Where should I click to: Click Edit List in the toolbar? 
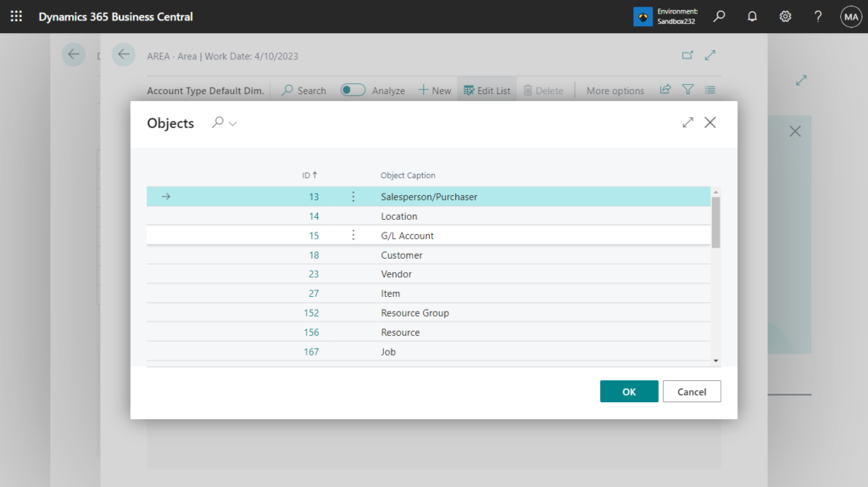point(487,90)
